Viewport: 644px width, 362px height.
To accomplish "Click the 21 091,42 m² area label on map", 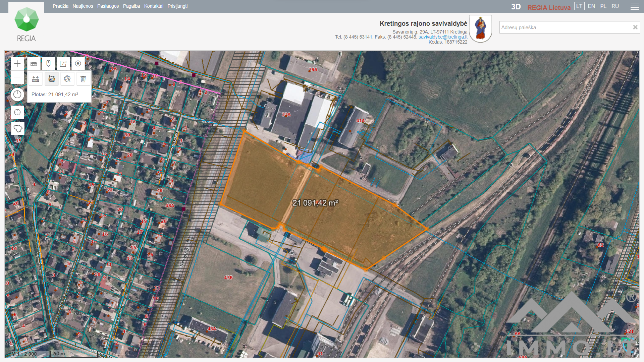I will tap(315, 203).
